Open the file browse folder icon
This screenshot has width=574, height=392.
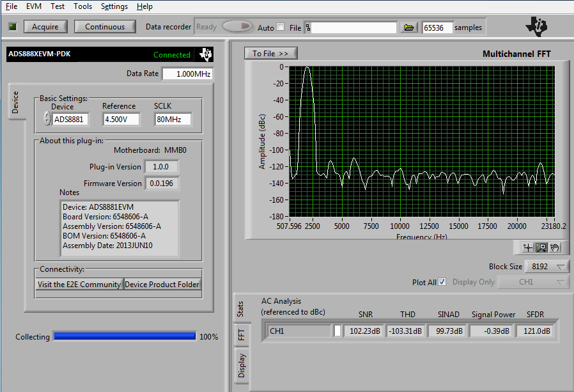click(409, 27)
